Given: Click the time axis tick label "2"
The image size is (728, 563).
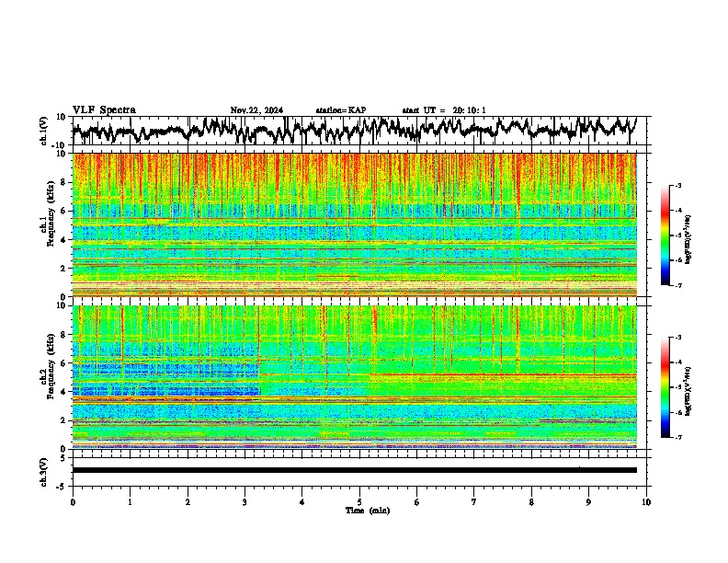Looking at the screenshot, I should [x=188, y=502].
